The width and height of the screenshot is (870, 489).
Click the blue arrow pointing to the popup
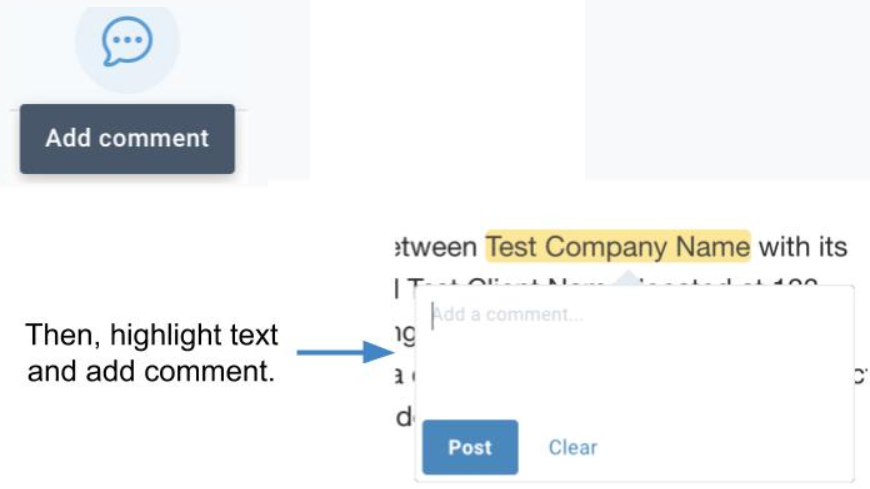click(345, 352)
